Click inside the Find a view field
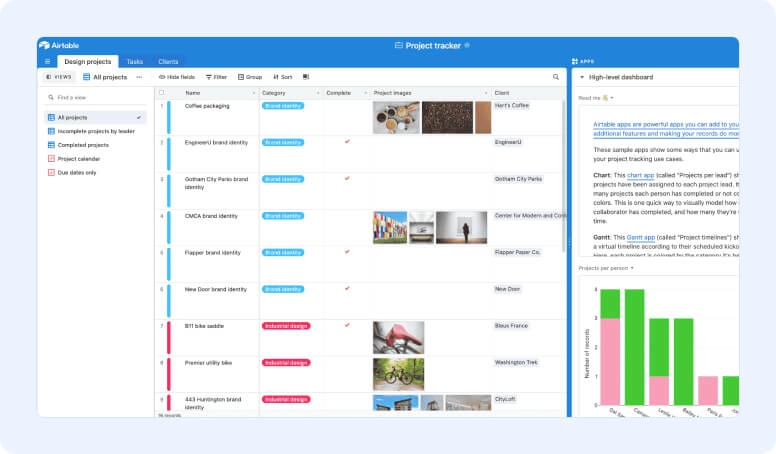Viewport: 776px width, 454px height. click(95, 98)
